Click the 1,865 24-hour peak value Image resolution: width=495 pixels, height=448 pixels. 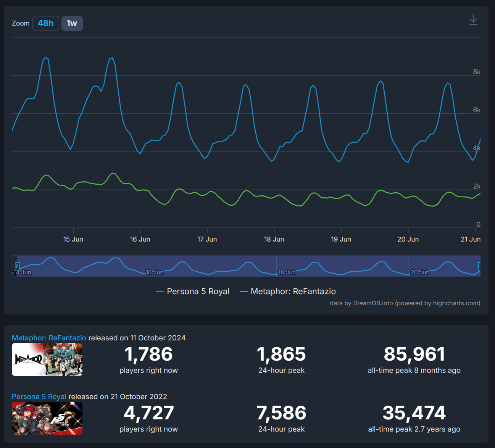(x=281, y=354)
